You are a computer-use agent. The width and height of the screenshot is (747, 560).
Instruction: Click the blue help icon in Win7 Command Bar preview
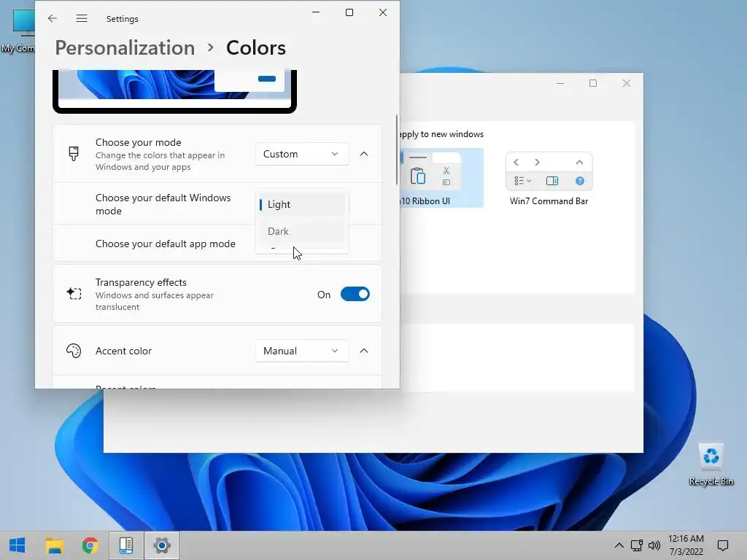(580, 181)
